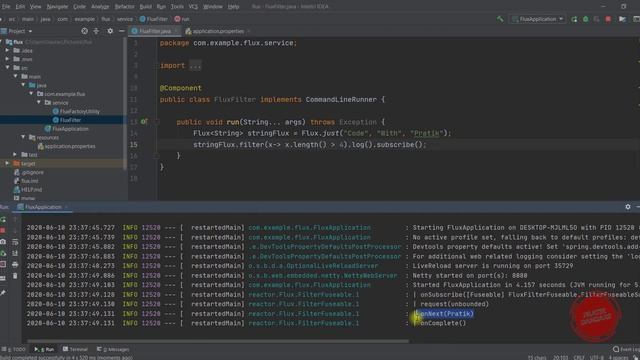The height and width of the screenshot is (360, 640).
Task: Click the soft-wrap icon in Run panel
Action: [x=15, y=242]
